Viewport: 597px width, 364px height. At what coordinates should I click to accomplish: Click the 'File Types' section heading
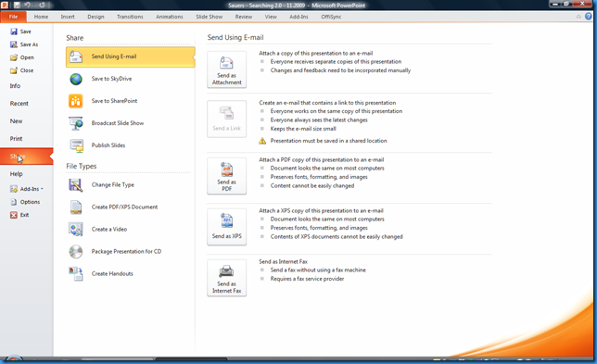(x=81, y=166)
